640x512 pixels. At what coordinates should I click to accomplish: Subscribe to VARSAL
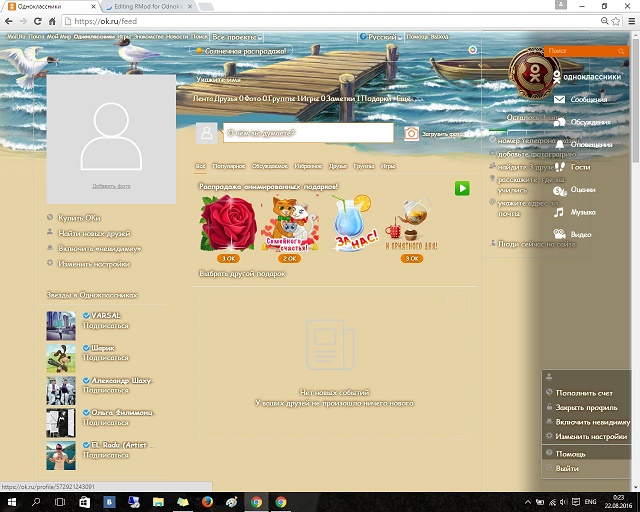106,325
